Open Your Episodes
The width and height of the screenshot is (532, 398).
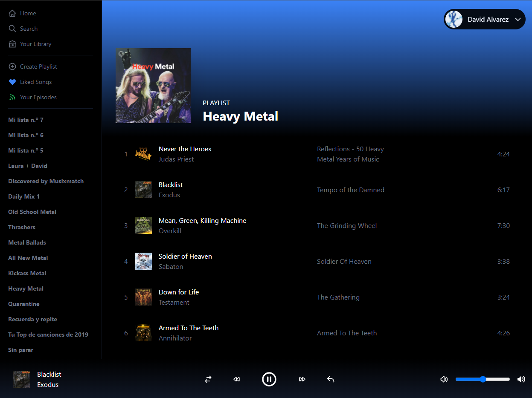12,97
